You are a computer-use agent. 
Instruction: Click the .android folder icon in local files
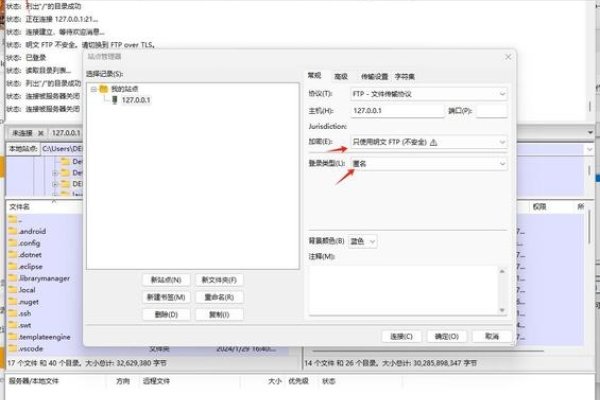tap(13, 231)
